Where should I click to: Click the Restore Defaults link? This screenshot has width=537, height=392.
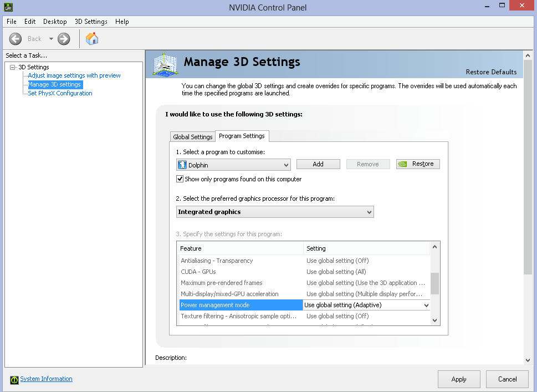(x=491, y=72)
